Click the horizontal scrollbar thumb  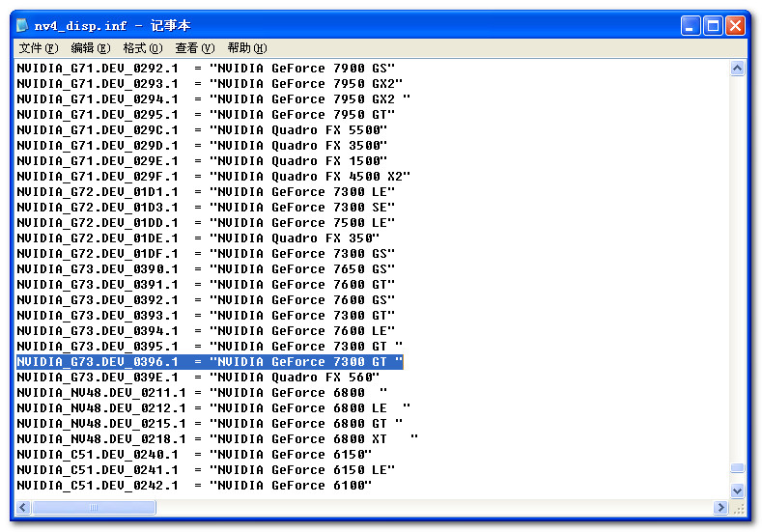[94, 508]
